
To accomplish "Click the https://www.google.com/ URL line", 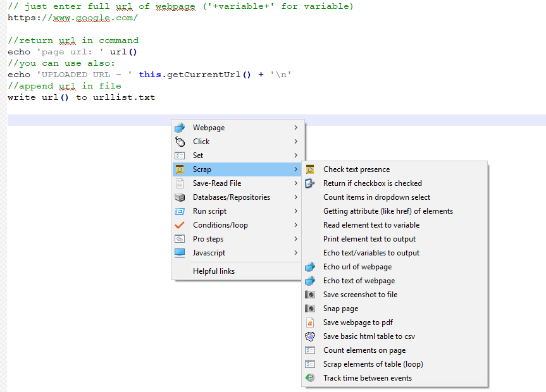I will pos(73,18).
